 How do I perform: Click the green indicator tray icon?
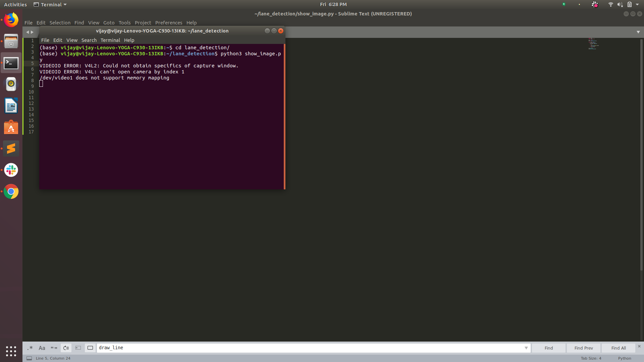(564, 4)
